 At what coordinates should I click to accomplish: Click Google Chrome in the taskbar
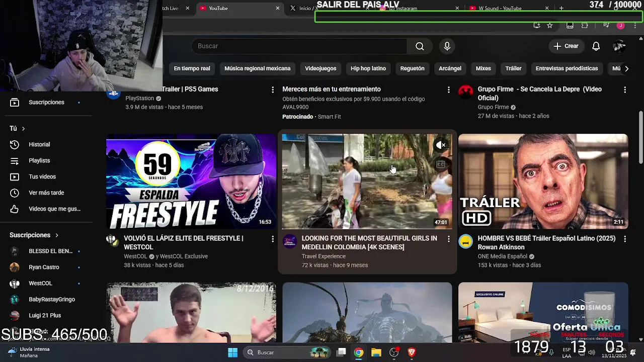pyautogui.click(x=358, y=352)
